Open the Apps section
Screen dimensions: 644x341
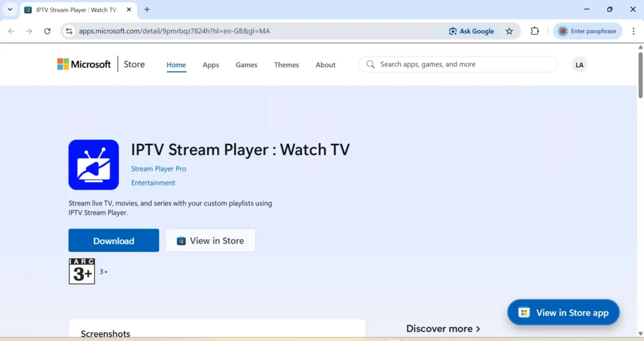[x=211, y=65]
